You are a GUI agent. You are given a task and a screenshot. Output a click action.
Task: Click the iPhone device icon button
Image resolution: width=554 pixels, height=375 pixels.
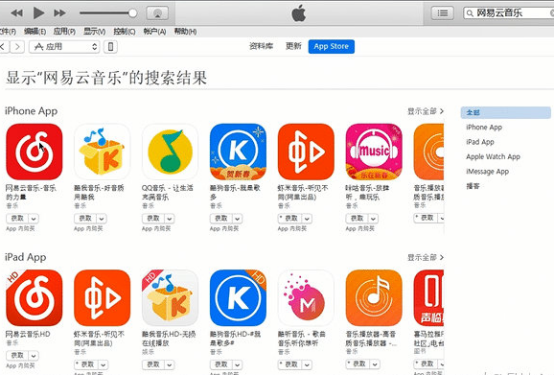111,47
